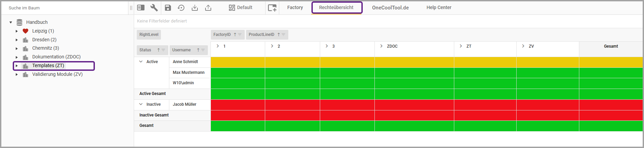
Task: Toggle sort arrow on Status field
Action: 159,50
